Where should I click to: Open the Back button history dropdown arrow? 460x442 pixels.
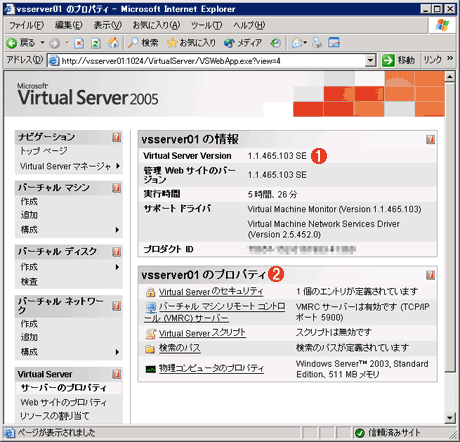pyautogui.click(x=42, y=43)
